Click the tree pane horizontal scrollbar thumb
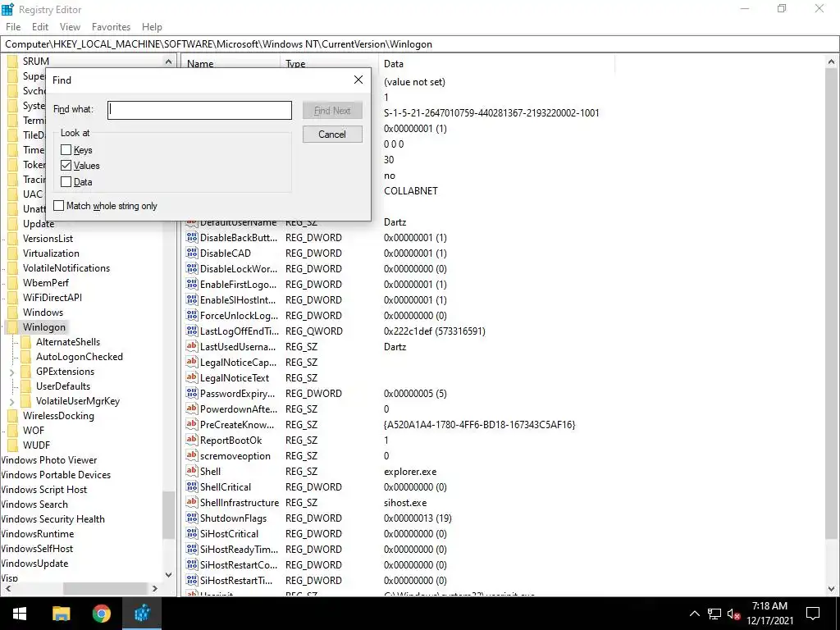The height and width of the screenshot is (630, 840). pyautogui.click(x=105, y=588)
